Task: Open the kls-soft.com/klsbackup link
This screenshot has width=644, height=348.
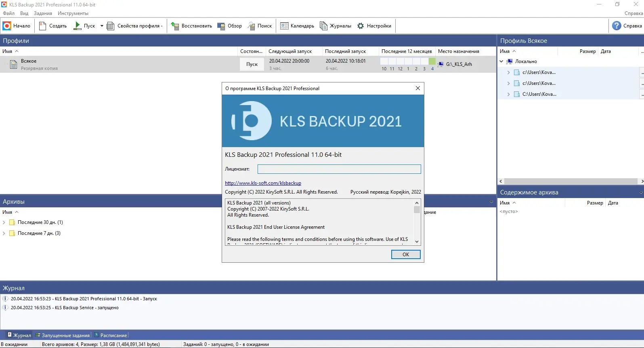Action: 263,183
